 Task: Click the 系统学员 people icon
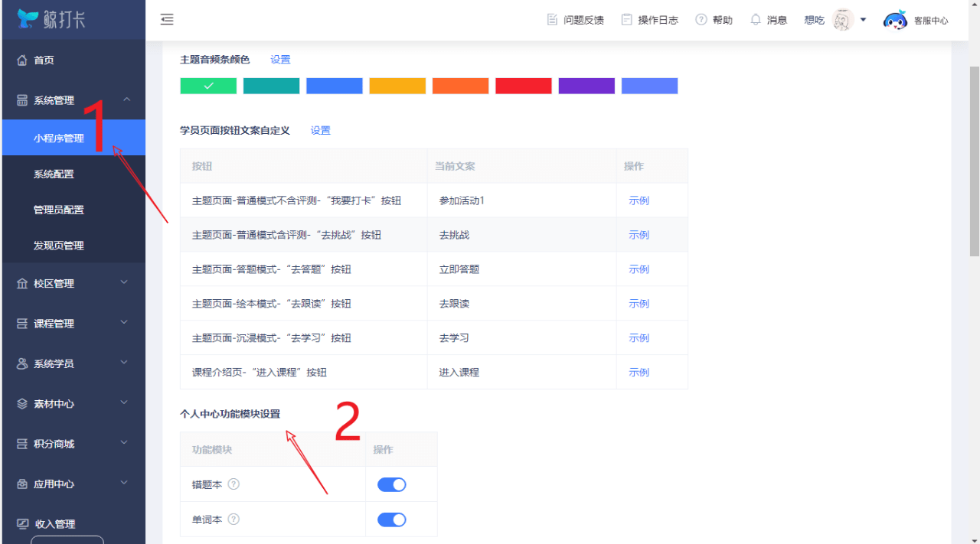click(22, 364)
